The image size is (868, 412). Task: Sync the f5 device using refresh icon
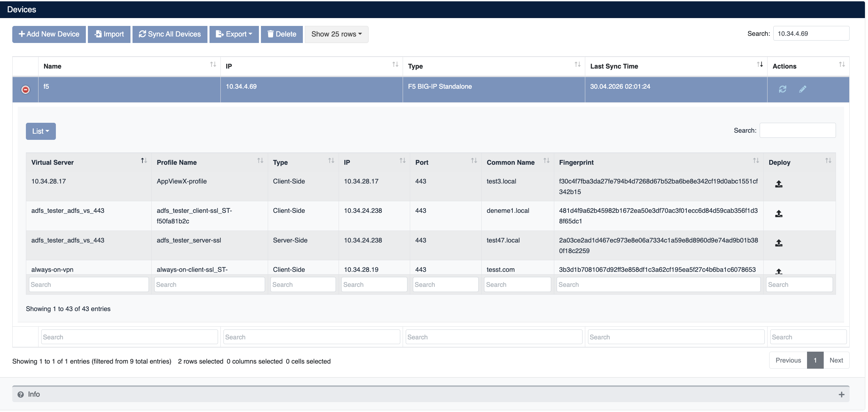(x=782, y=89)
